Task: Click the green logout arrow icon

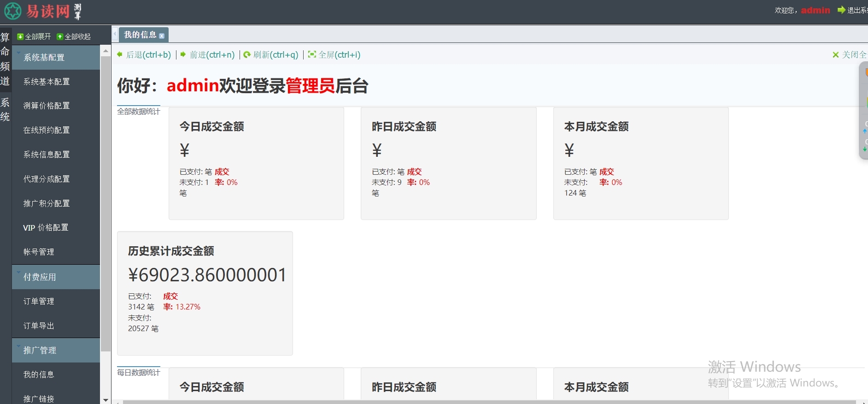Action: pos(841,10)
